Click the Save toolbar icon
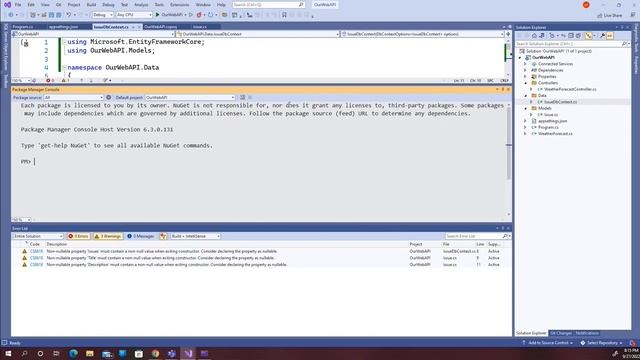The image size is (640, 360). [x=51, y=15]
